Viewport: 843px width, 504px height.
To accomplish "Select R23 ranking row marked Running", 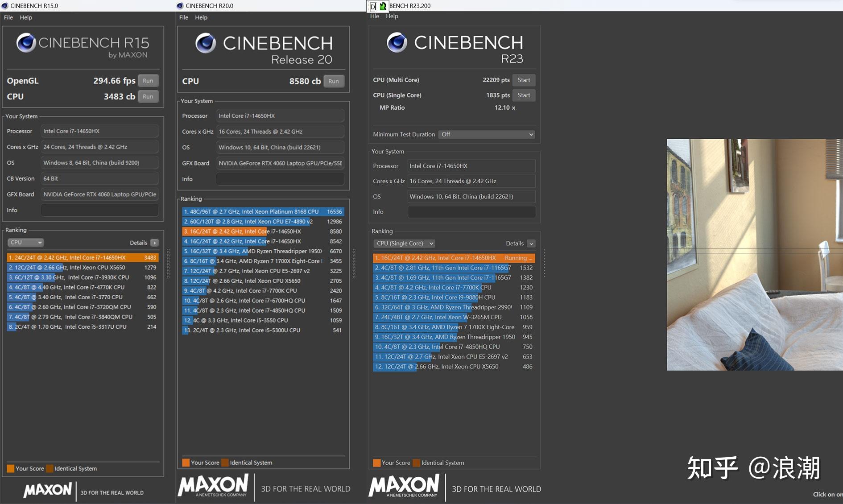I will pyautogui.click(x=454, y=258).
